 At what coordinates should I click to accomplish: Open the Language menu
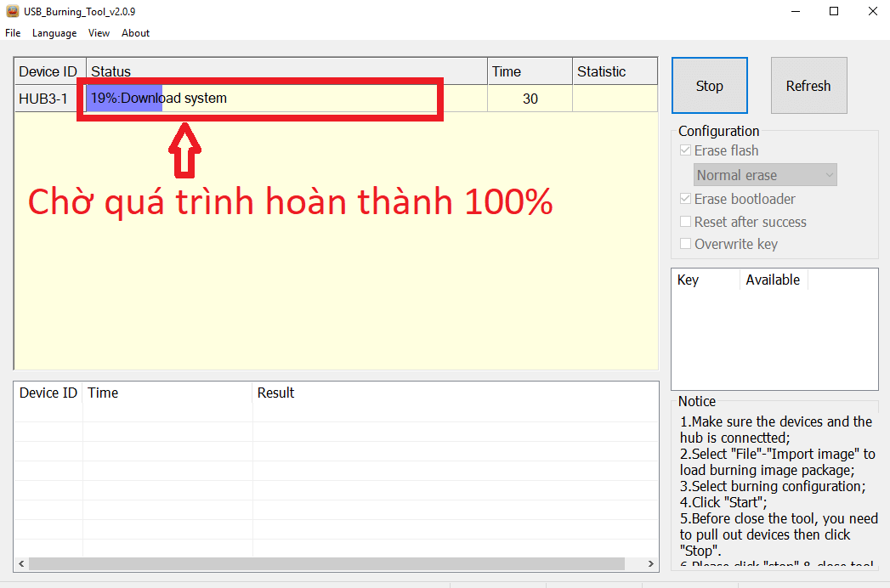(x=54, y=33)
